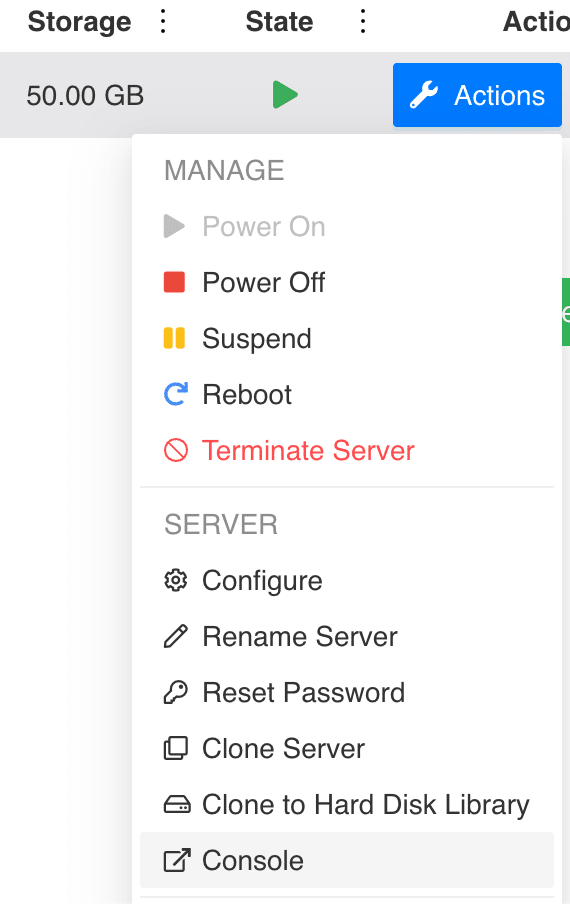570x904 pixels.
Task: Click the Terminate Server red text
Action: pyautogui.click(x=308, y=450)
